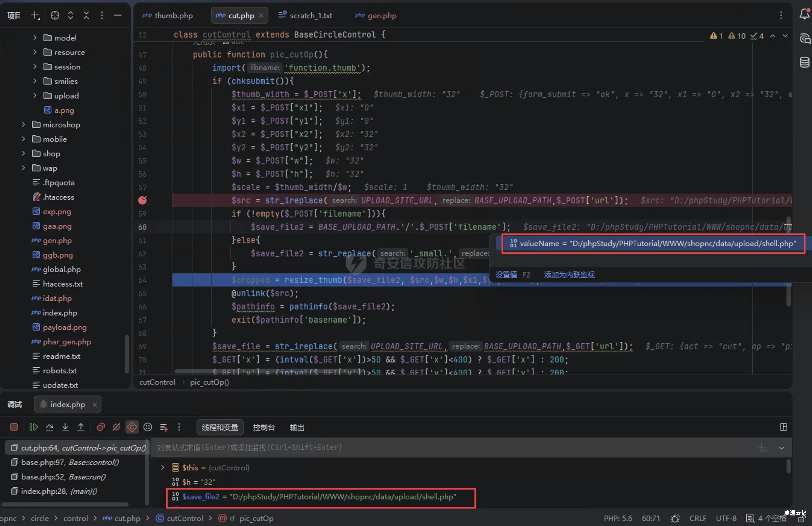Expand the $this variable node
The width and height of the screenshot is (812, 526).
163,467
